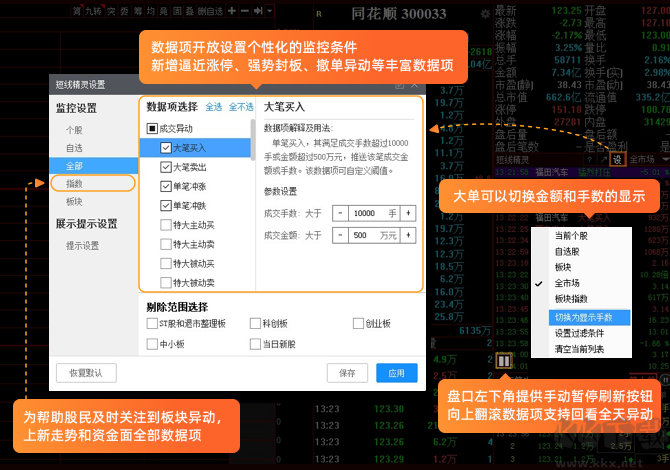670x470 pixels.
Task: Click the pop-out arrow icon in 短线精灵 panel
Action: [603, 160]
